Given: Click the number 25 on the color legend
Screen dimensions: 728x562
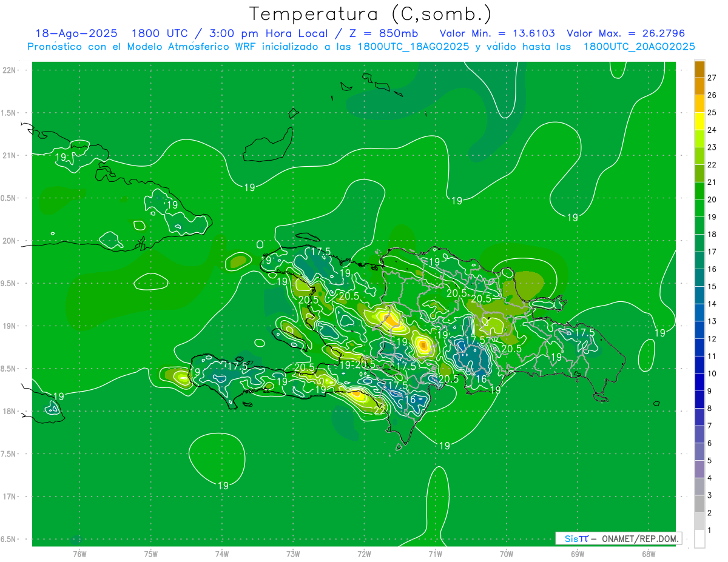Looking at the screenshot, I should (712, 112).
